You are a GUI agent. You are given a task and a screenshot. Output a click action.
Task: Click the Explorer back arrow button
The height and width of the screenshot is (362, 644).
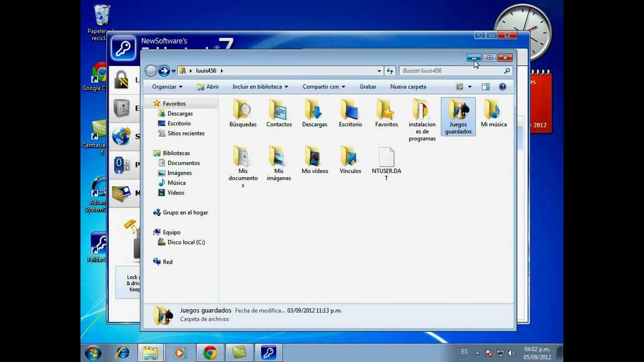150,71
